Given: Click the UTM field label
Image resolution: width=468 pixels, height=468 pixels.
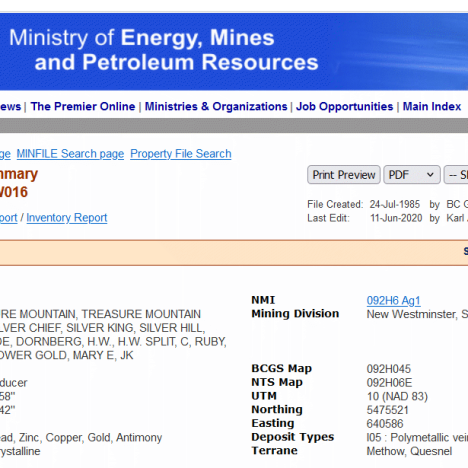Looking at the screenshot, I should pos(264,396).
